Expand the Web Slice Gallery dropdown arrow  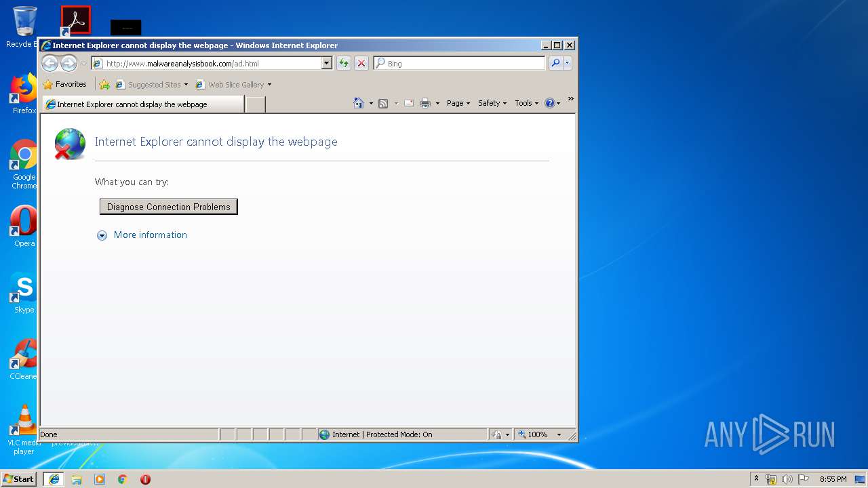click(269, 85)
